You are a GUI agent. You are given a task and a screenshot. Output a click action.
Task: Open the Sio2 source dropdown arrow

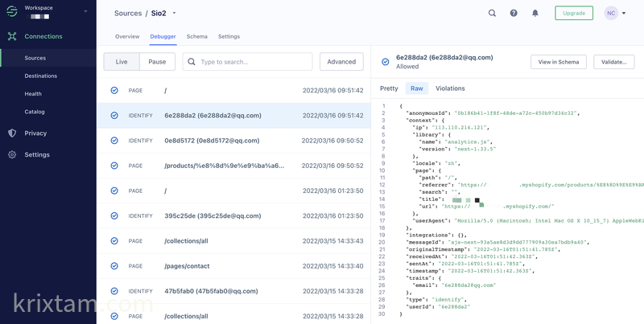point(174,14)
